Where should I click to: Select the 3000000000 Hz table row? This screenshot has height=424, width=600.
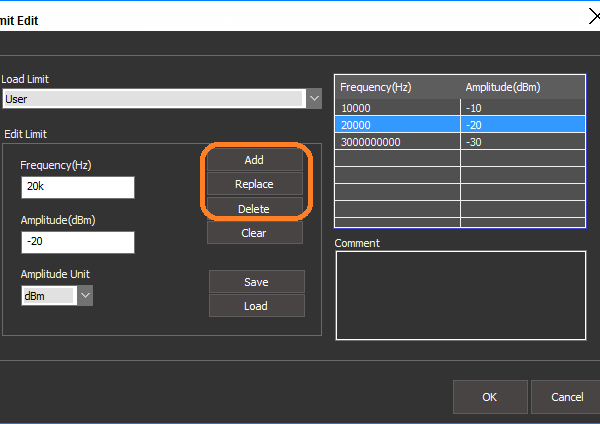pyautogui.click(x=398, y=142)
